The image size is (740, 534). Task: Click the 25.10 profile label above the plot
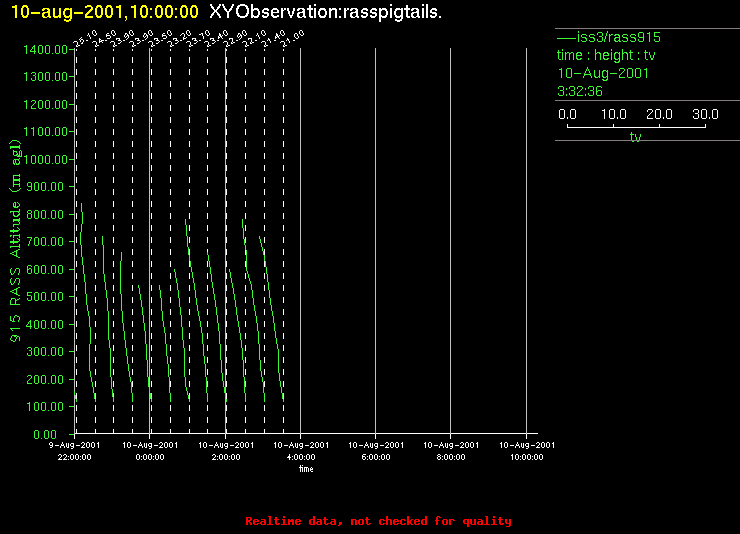(85, 39)
